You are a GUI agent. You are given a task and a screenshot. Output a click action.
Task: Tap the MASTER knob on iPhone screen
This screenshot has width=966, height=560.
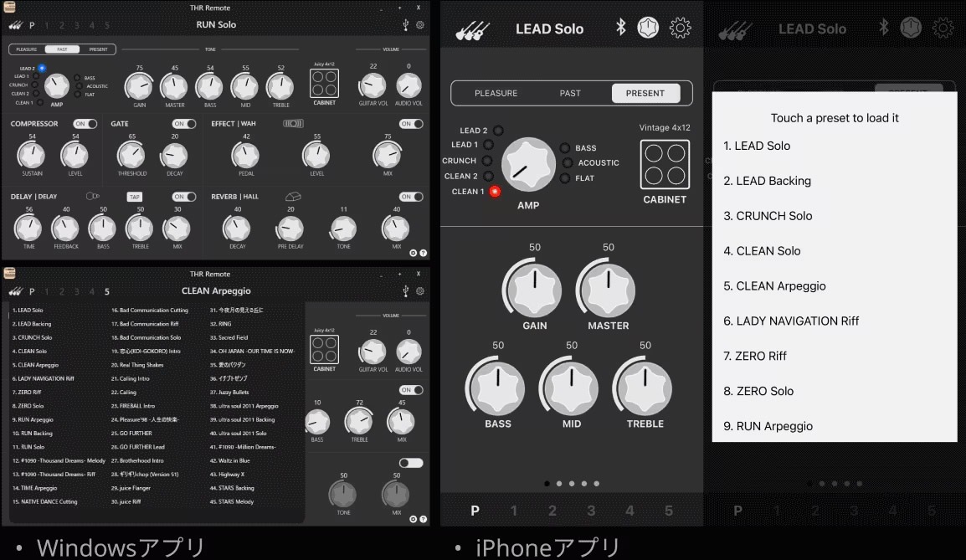click(608, 289)
